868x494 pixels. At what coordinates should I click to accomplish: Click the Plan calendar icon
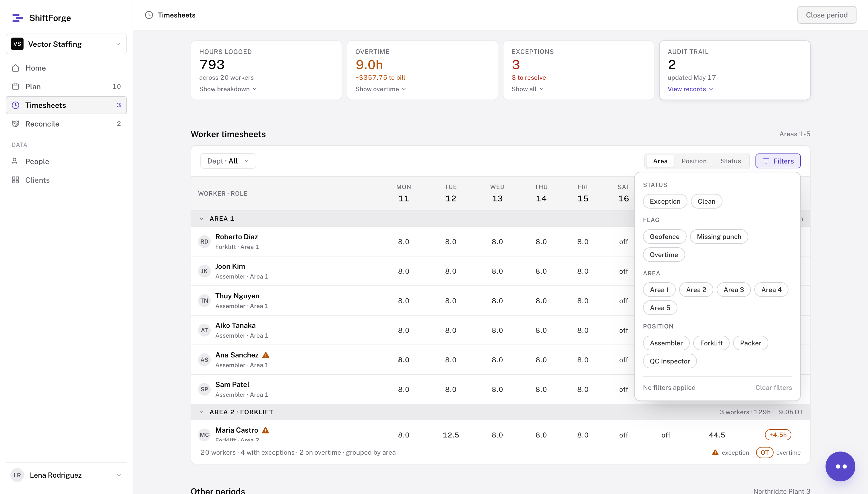[x=15, y=87]
